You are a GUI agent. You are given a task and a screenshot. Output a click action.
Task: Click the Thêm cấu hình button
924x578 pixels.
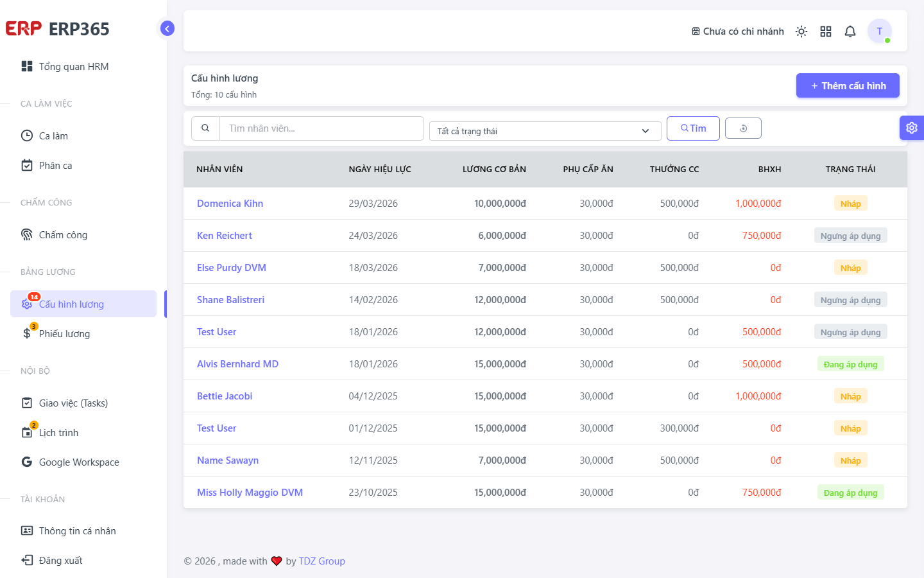[x=848, y=85]
